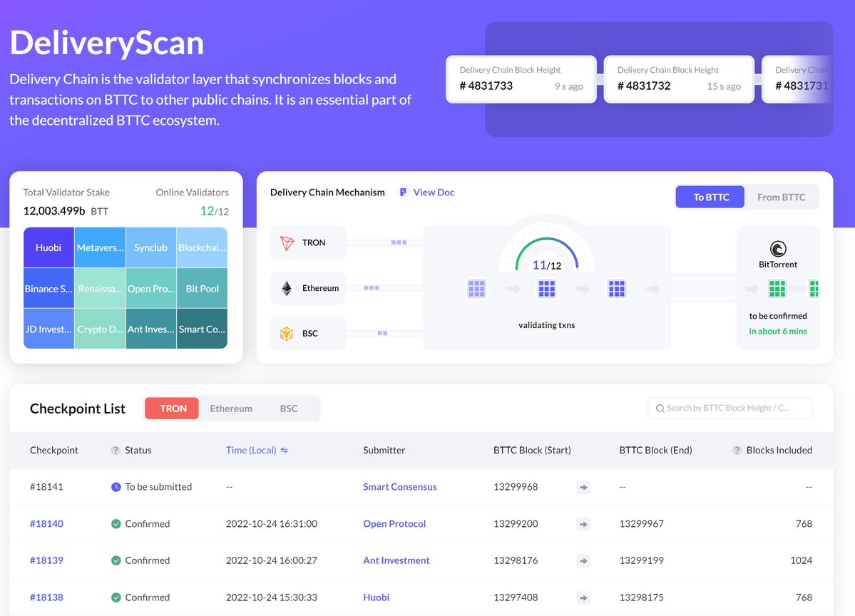This screenshot has width=855, height=616.
Task: Click the DeliveryScan title
Action: coord(107,43)
